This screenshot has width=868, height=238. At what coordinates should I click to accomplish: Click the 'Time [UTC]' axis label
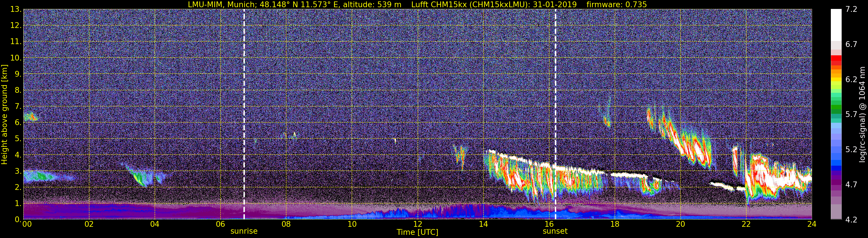(417, 232)
